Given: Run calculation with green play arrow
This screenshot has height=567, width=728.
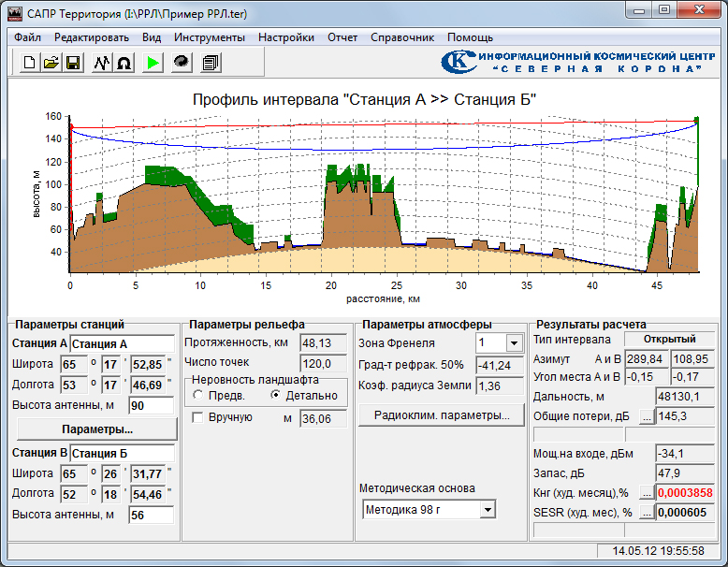Looking at the screenshot, I should [x=153, y=63].
